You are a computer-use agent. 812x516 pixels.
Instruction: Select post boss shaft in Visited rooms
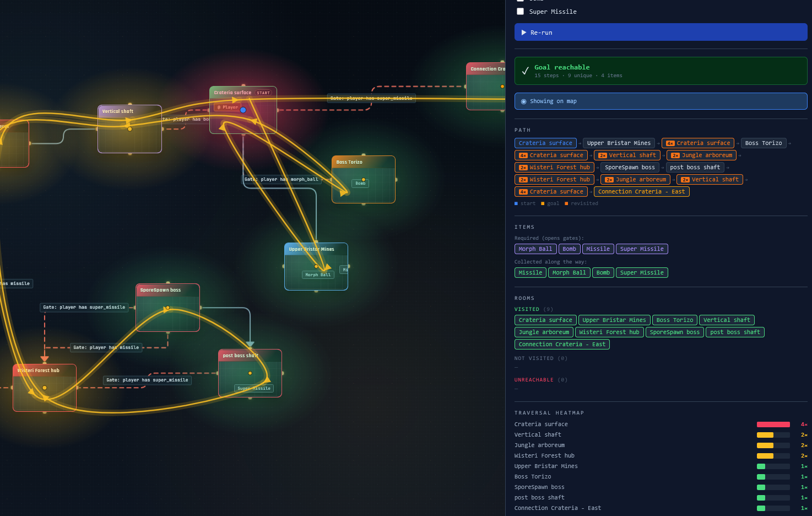point(735,332)
